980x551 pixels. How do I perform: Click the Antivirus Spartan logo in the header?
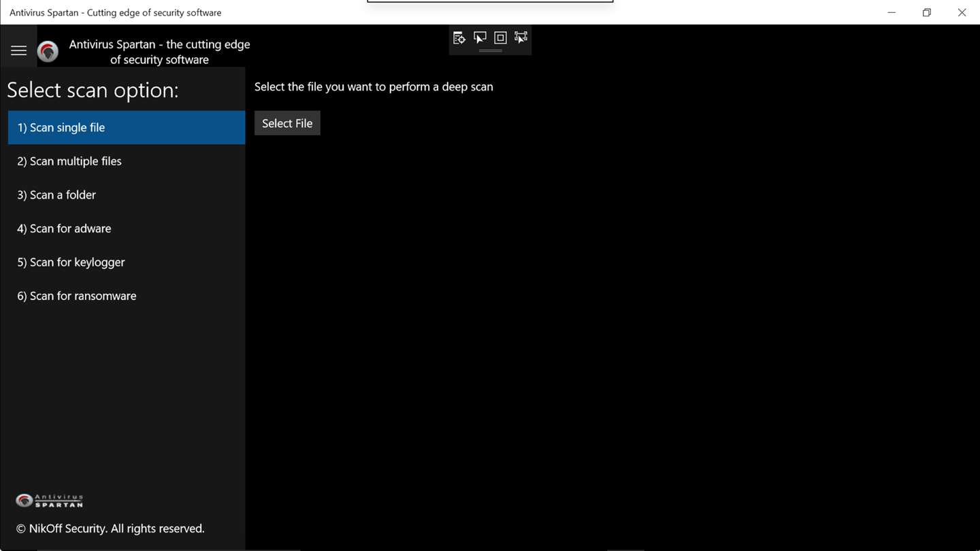tap(48, 52)
